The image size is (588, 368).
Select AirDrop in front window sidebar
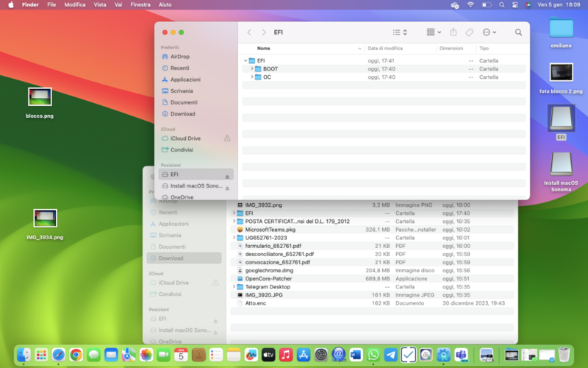(196, 57)
